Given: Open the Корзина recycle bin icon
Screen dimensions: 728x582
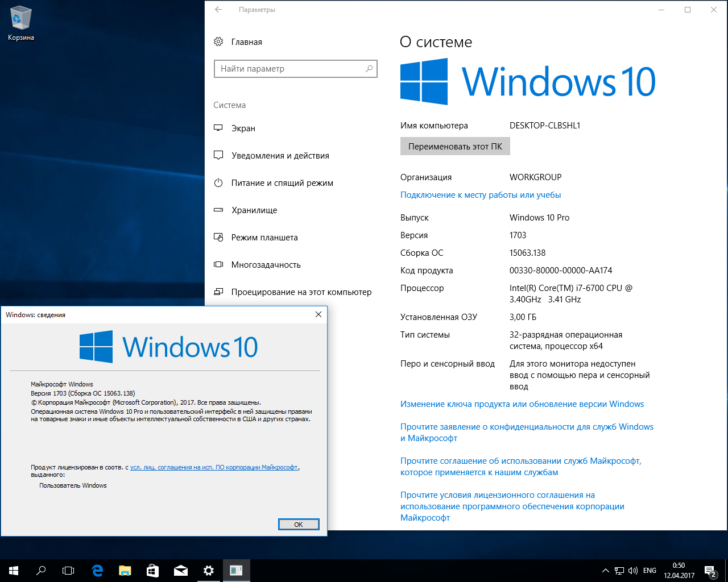Looking at the screenshot, I should point(21,23).
